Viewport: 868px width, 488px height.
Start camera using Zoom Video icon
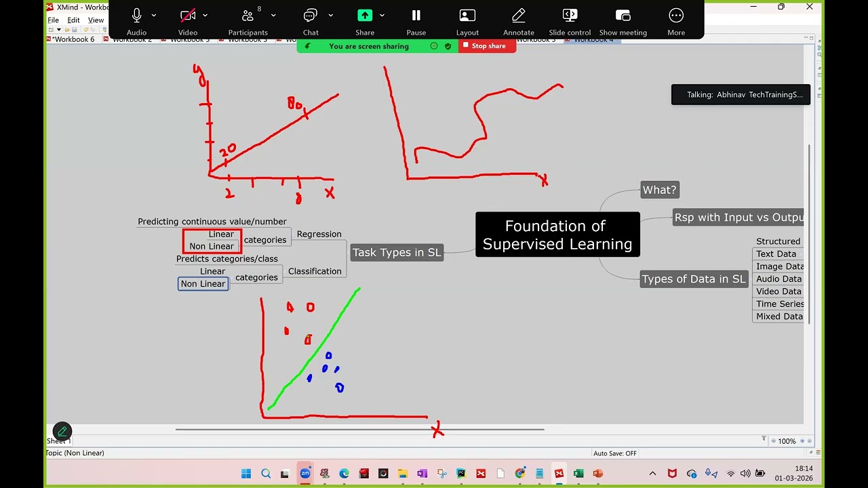coord(188,16)
